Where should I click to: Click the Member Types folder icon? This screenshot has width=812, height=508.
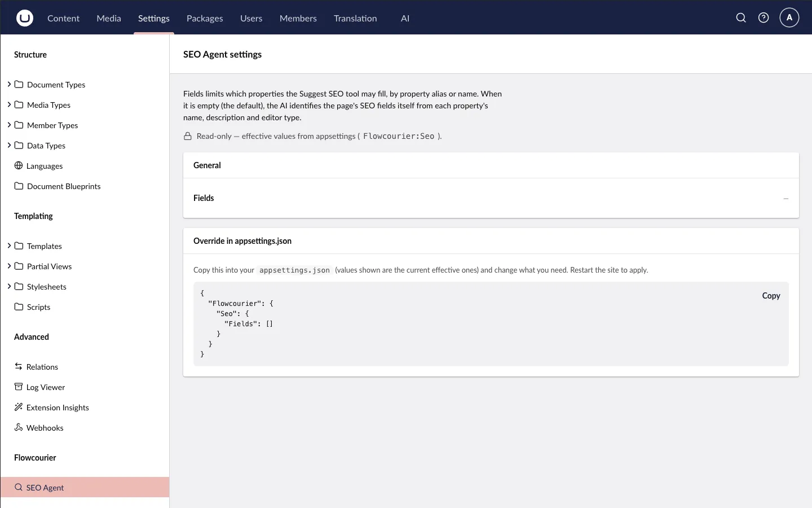click(19, 125)
